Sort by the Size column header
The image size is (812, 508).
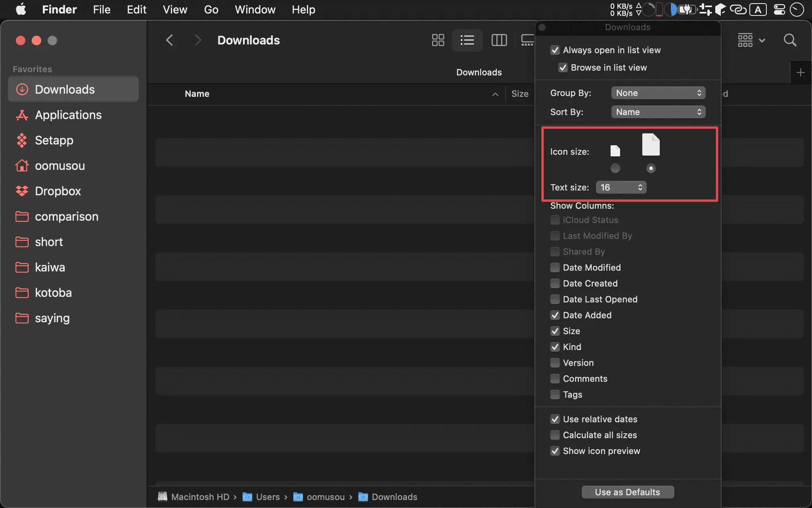click(x=520, y=94)
